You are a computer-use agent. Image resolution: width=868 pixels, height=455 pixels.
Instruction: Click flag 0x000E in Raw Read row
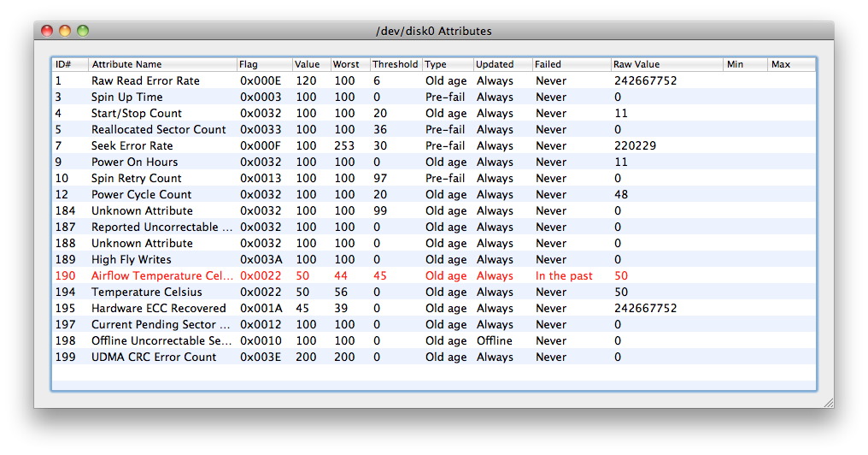coord(261,81)
